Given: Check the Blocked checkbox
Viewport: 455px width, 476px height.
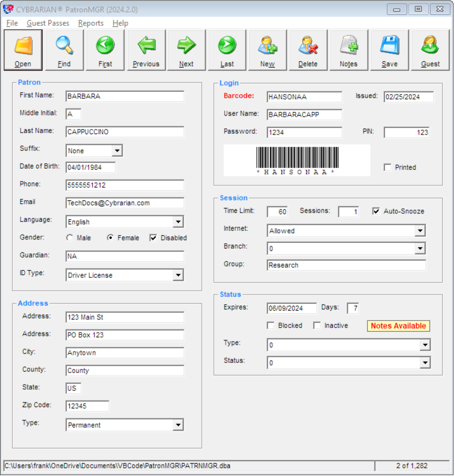Looking at the screenshot, I should 271,326.
